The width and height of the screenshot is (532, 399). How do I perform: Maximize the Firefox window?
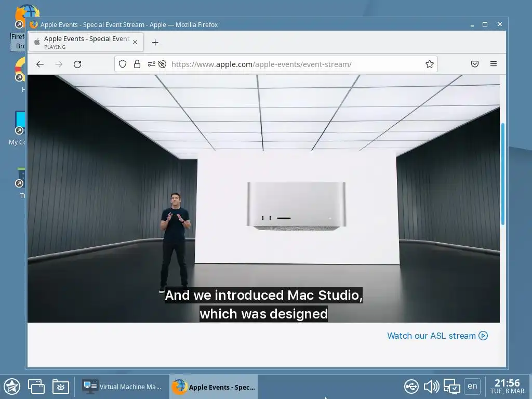(485, 24)
